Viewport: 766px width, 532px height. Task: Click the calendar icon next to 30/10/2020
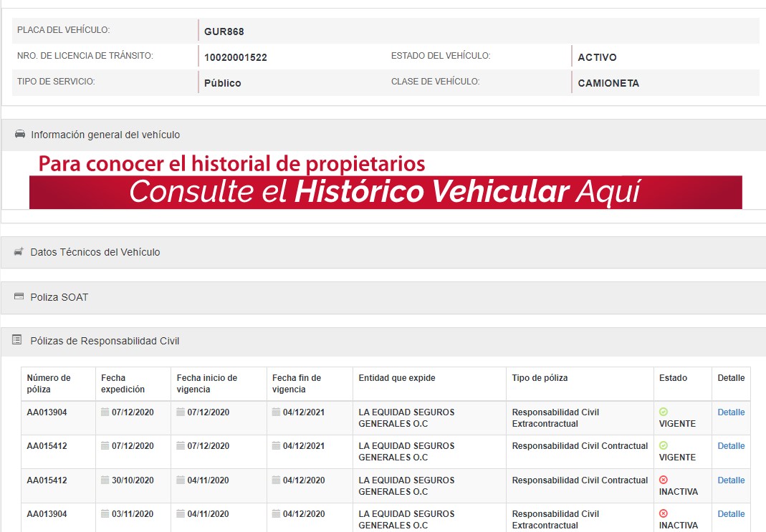pyautogui.click(x=105, y=480)
